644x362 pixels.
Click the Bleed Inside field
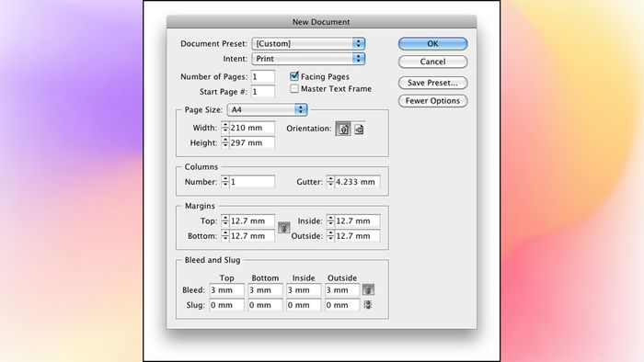click(x=304, y=289)
